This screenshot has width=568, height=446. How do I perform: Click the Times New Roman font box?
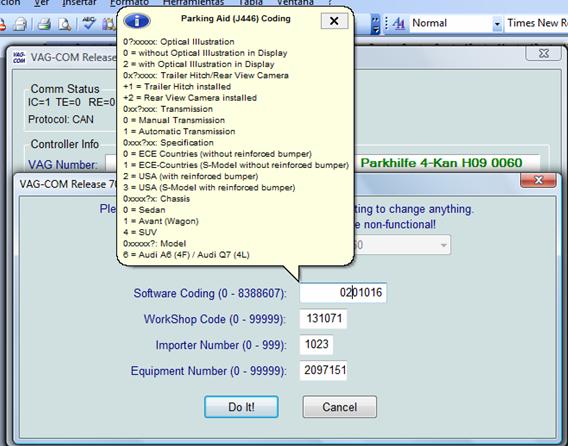(536, 24)
